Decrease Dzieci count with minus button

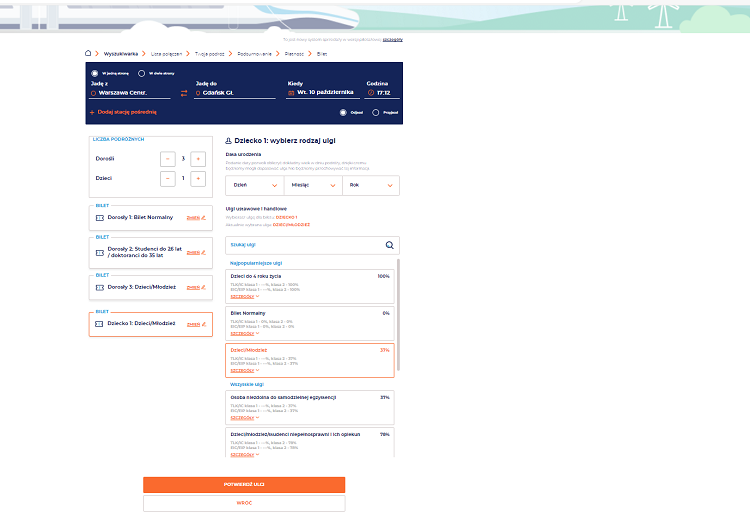click(168, 178)
